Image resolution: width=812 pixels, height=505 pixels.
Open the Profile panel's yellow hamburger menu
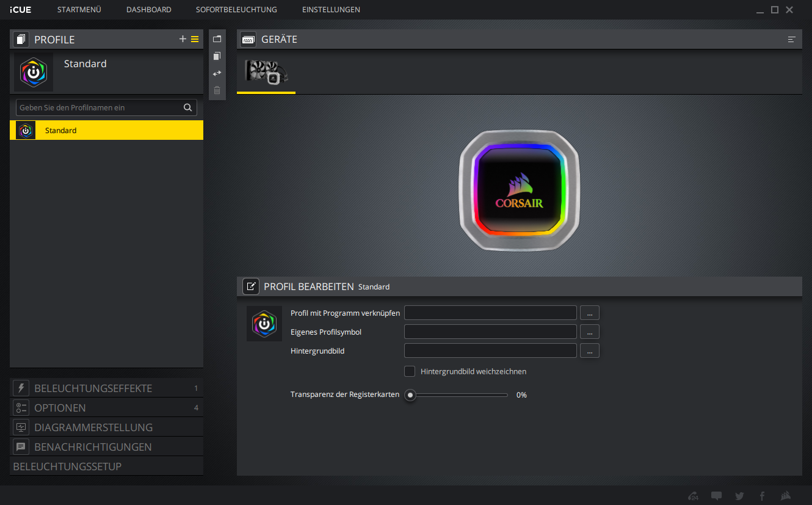[x=195, y=39]
